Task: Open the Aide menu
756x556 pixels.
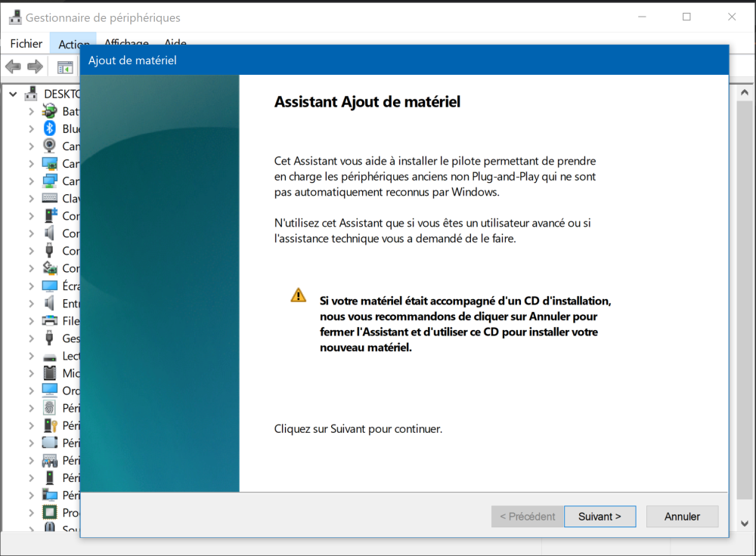Action: (x=175, y=42)
